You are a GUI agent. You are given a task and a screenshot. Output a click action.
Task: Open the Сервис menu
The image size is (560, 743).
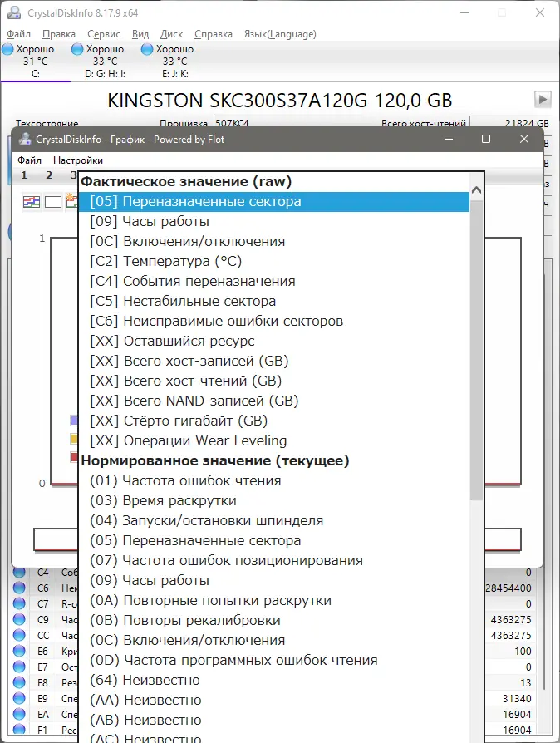point(104,34)
